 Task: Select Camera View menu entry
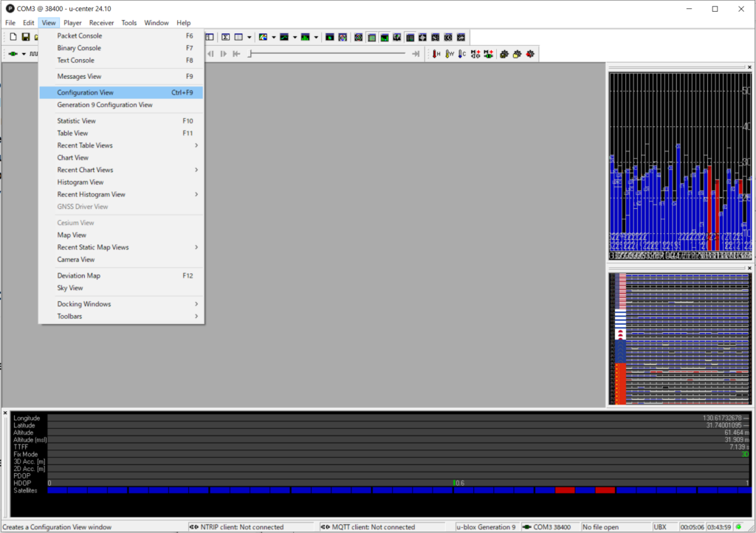122,260
